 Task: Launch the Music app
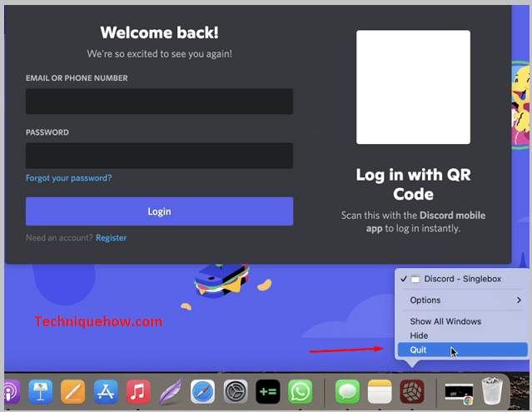click(138, 392)
